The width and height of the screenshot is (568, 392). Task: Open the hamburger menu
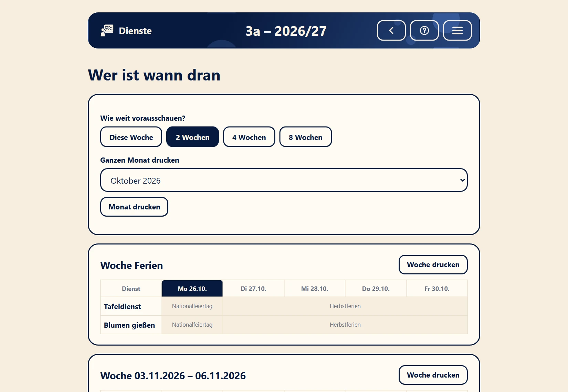(x=457, y=31)
